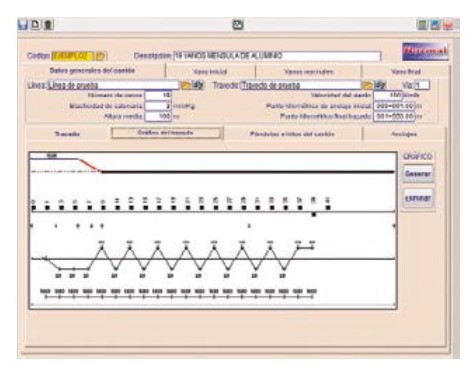Image resolution: width=471 pixels, height=366 pixels.
Task: Click the trash delete icon in toolbar
Action: point(48,24)
